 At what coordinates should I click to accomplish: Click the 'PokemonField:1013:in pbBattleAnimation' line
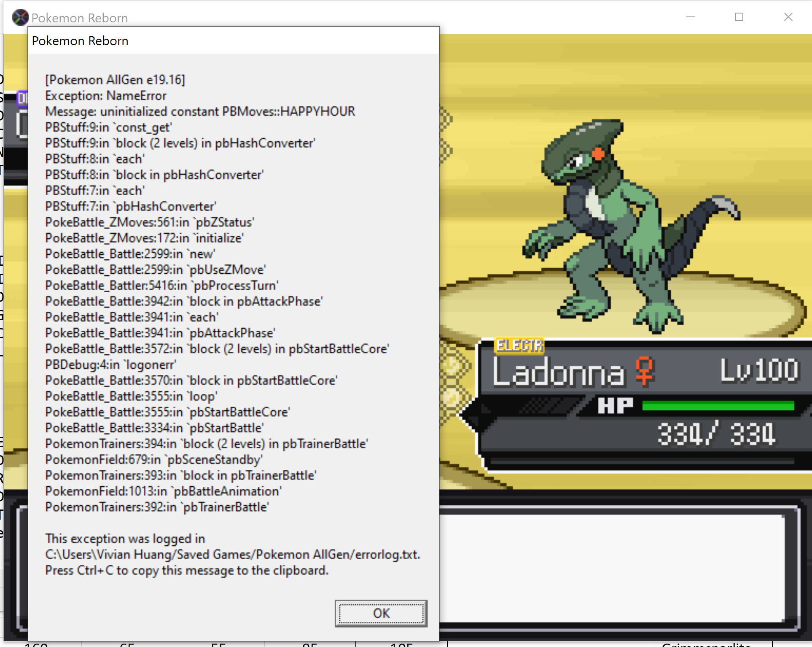163,491
